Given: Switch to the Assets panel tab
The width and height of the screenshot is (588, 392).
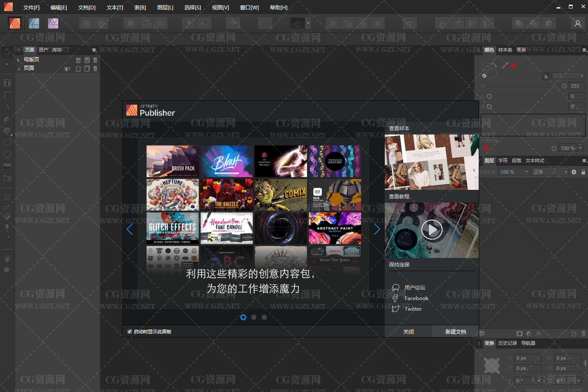Looking at the screenshot, I should pyautogui.click(x=43, y=50).
